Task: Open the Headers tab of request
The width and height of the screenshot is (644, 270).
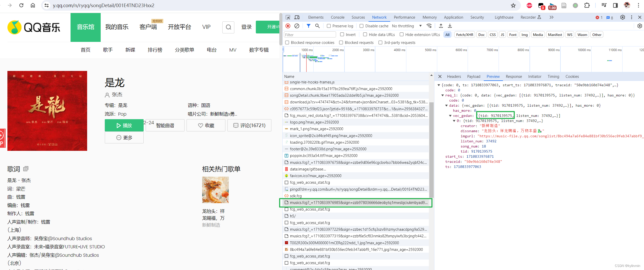Action: click(x=454, y=76)
